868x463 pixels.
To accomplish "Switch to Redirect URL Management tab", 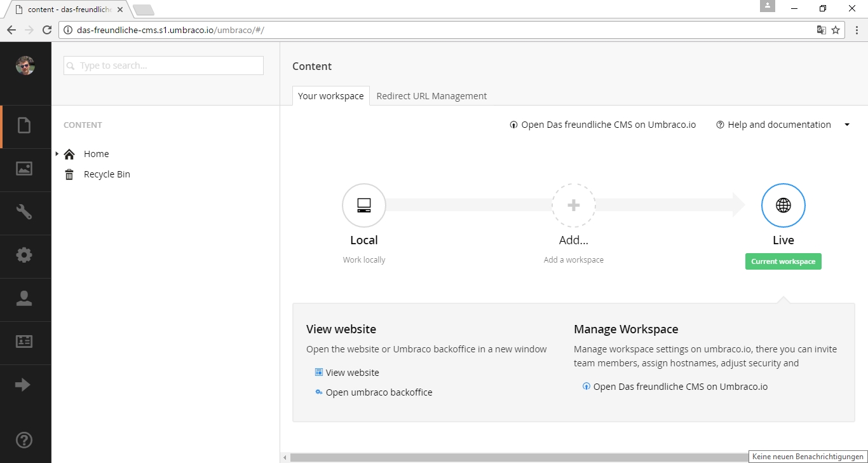I will tap(431, 96).
